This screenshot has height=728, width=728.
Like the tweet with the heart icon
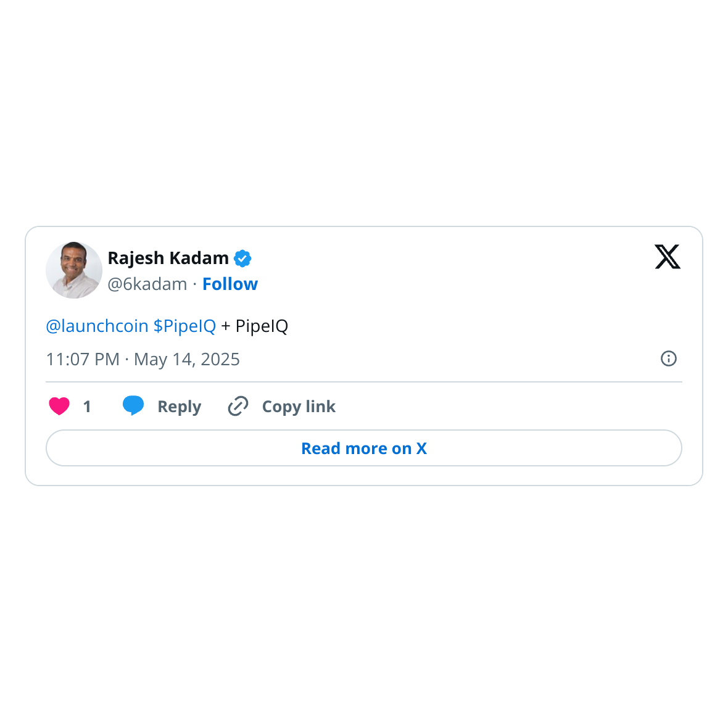coord(59,406)
